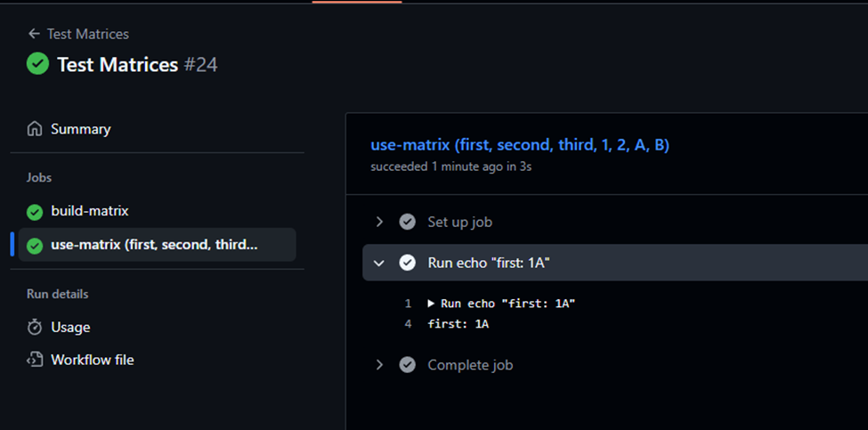Expand the Complete job step
868x430 pixels.
(379, 365)
